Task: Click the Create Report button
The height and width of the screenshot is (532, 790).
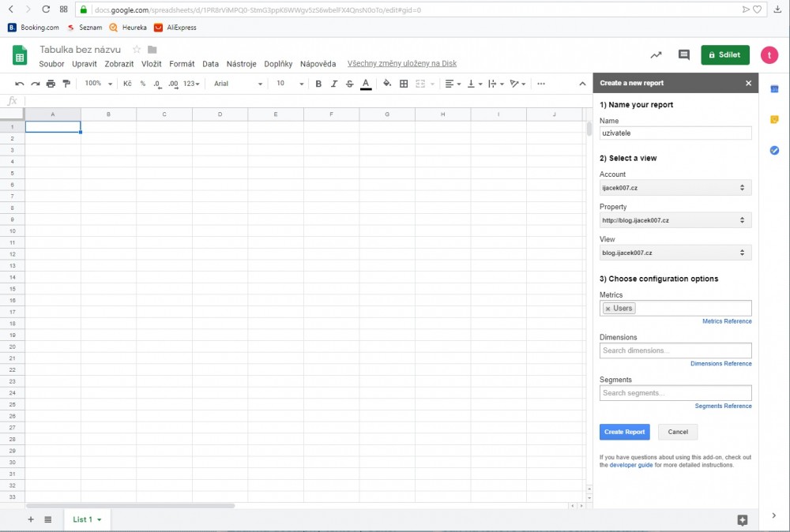Action: click(624, 432)
